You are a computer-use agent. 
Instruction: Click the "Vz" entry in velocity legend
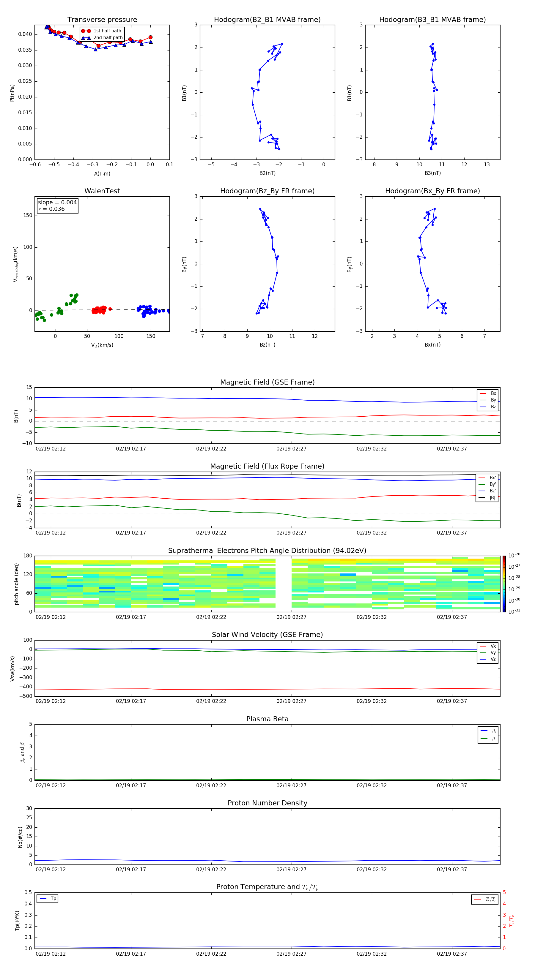pos(488,659)
